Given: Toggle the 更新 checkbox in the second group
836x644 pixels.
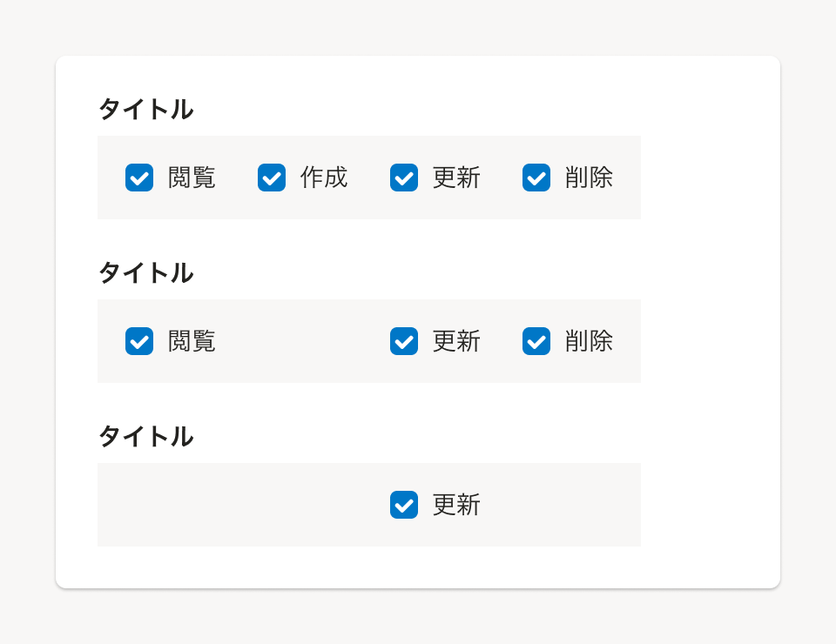Looking at the screenshot, I should pos(404,341).
